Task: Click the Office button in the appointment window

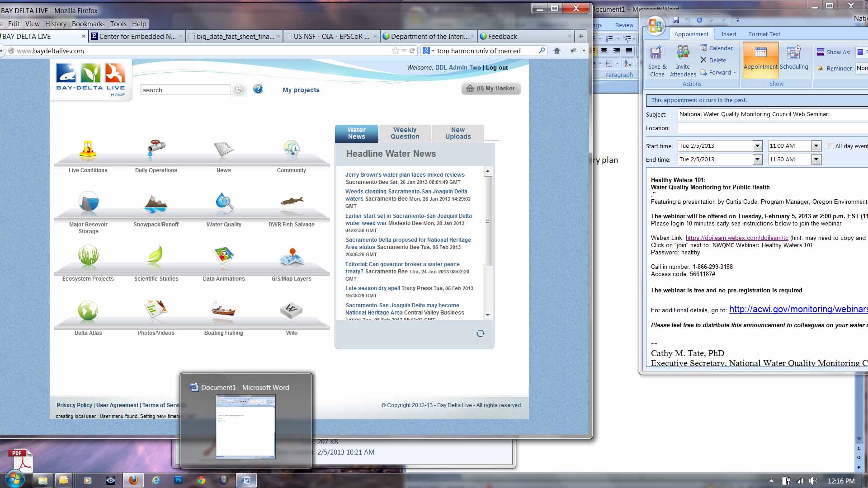Action: click(x=655, y=25)
